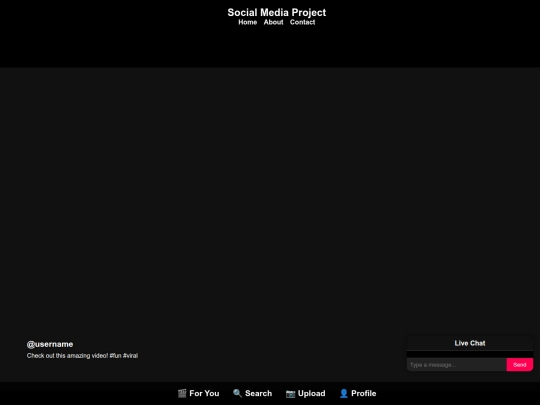Open the About navigation link
540x405 pixels.
click(273, 22)
